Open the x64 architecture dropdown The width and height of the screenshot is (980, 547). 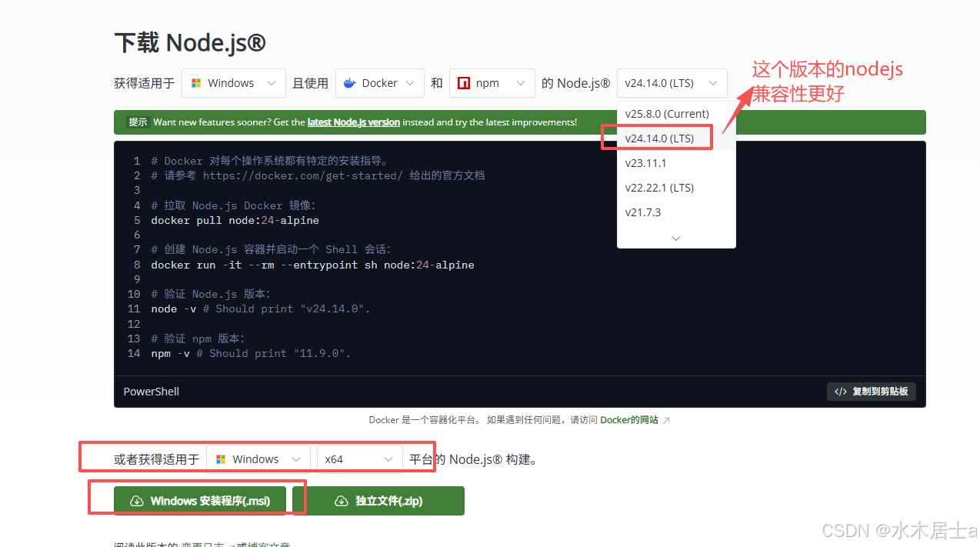pyautogui.click(x=359, y=459)
